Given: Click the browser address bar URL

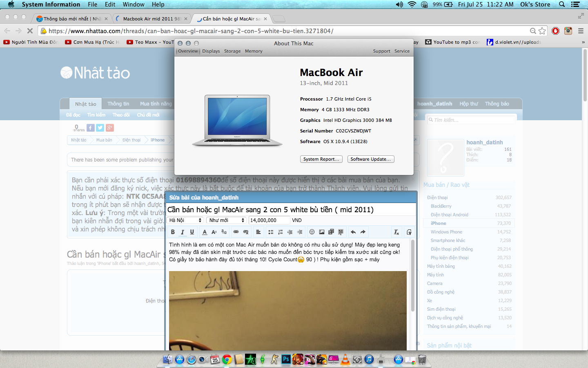Looking at the screenshot, I should pos(191,31).
